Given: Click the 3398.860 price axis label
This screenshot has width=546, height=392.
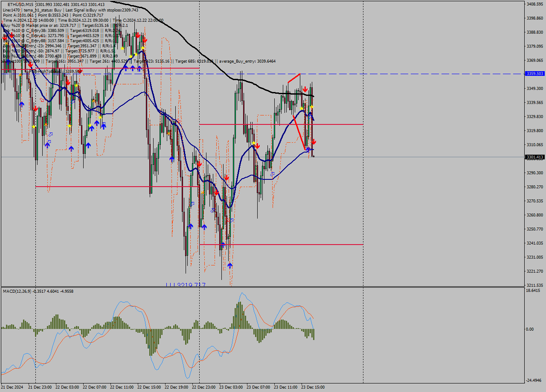Looking at the screenshot, I should (535, 18).
